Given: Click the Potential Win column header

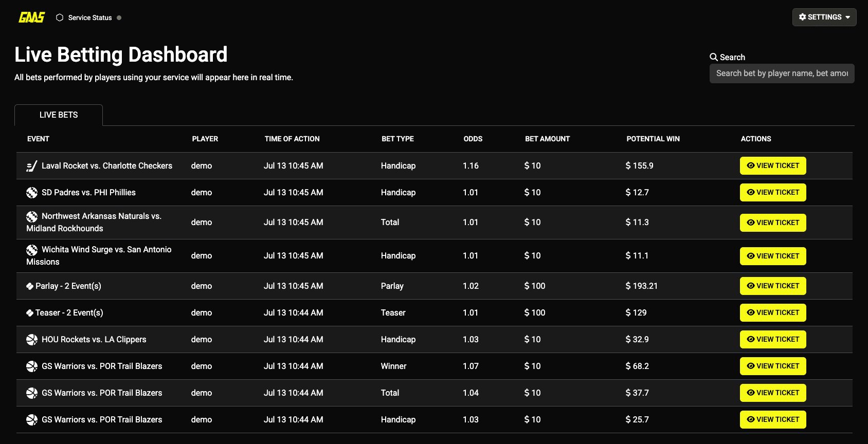Looking at the screenshot, I should pos(653,139).
